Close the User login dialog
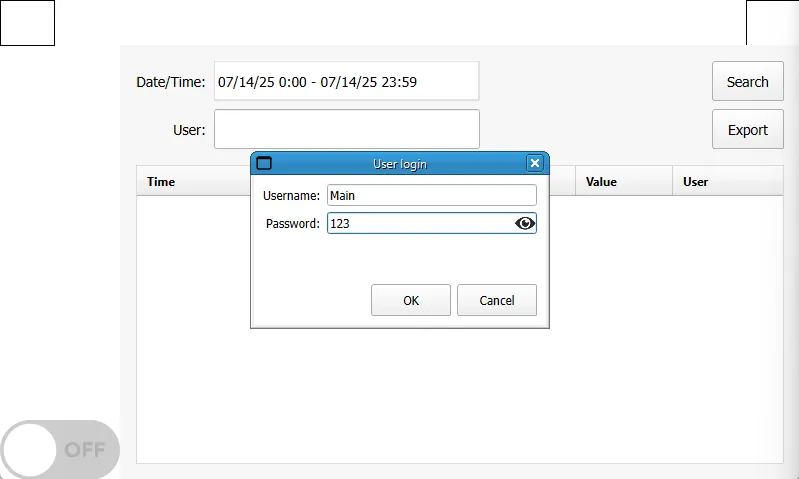Screen dimensions: 799x479 [x=535, y=163]
